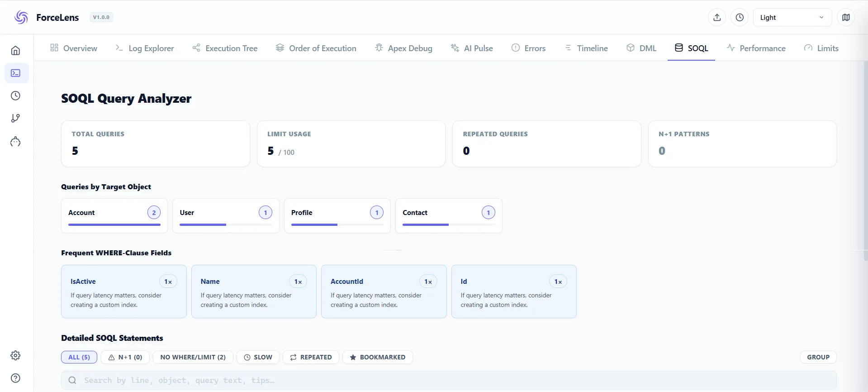Toggle the NO WHERE/LIMIT (2) filter

click(193, 357)
